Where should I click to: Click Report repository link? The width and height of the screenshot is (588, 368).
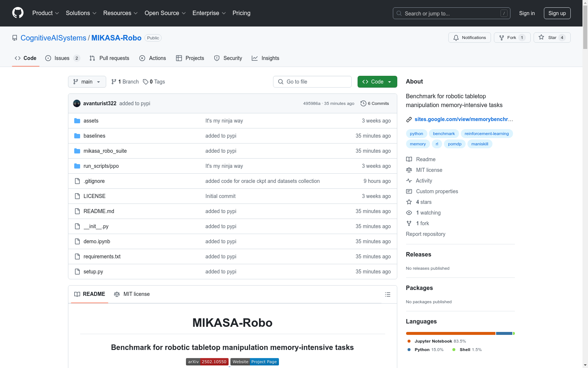coord(426,234)
